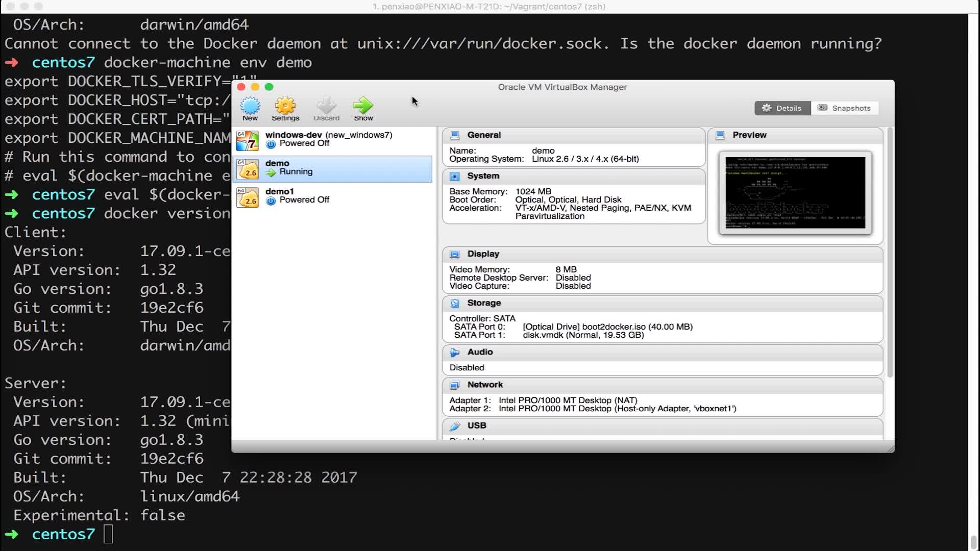Open the General section header link
Viewport: 980px width, 551px height.
[x=484, y=135]
